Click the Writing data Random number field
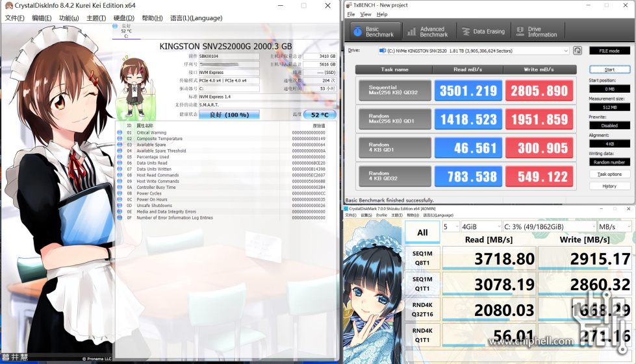 (609, 162)
